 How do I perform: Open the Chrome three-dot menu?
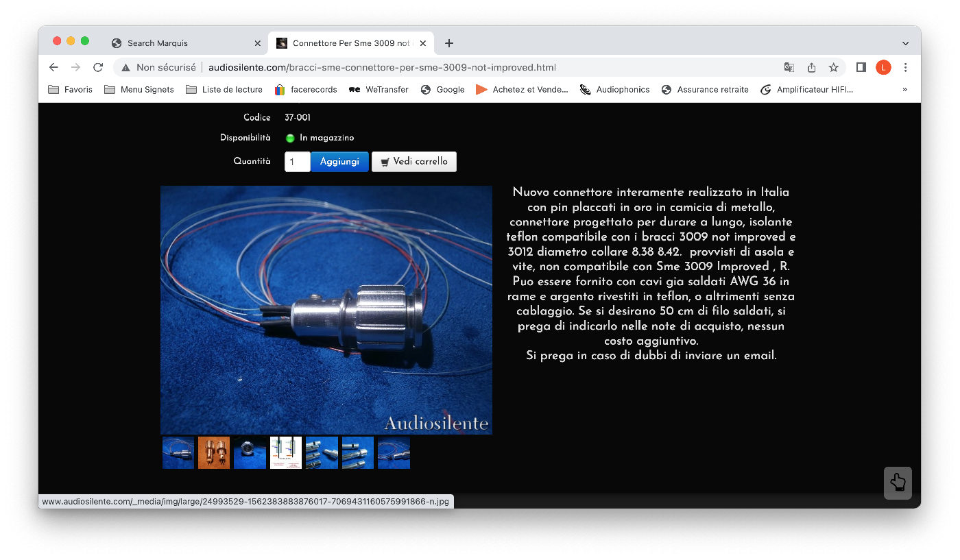click(x=905, y=67)
